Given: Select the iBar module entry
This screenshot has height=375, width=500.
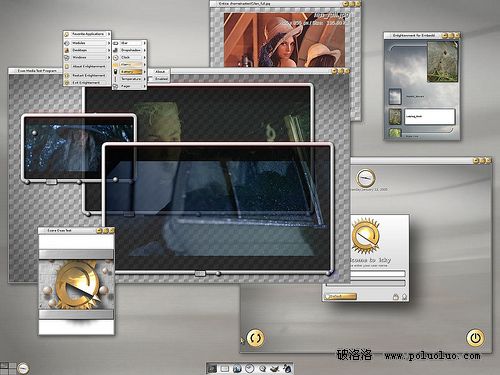Looking at the screenshot, I should [x=129, y=43].
